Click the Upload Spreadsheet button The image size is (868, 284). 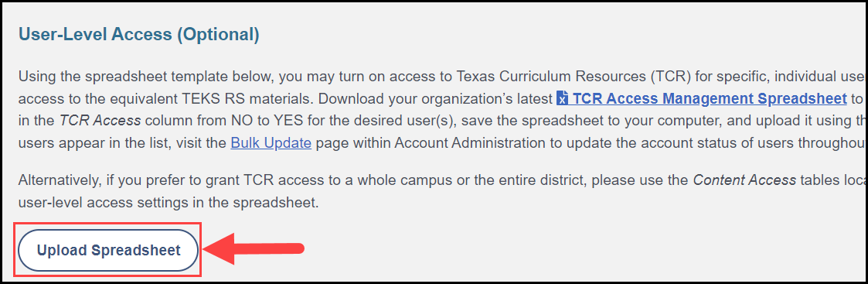(x=108, y=250)
